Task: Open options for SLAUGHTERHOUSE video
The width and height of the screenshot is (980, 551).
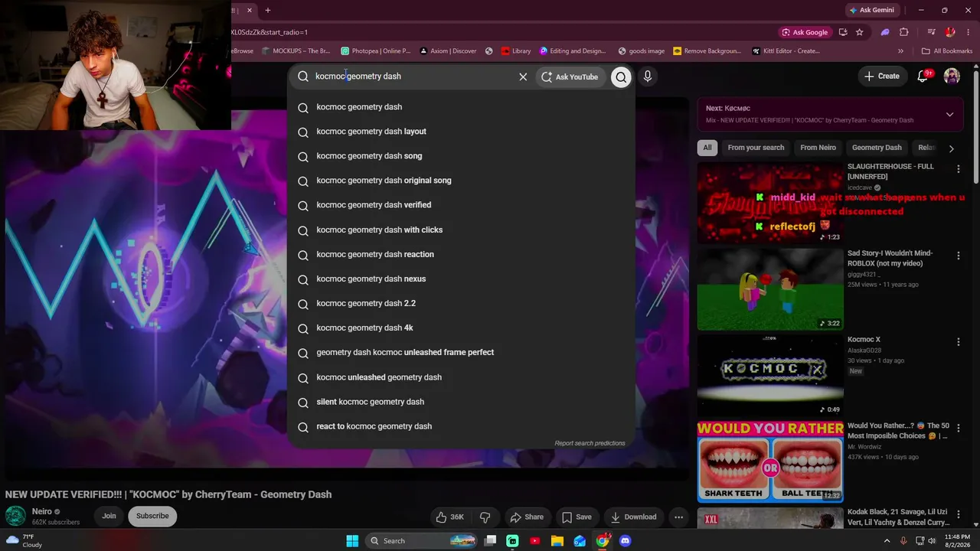Action: click(958, 169)
